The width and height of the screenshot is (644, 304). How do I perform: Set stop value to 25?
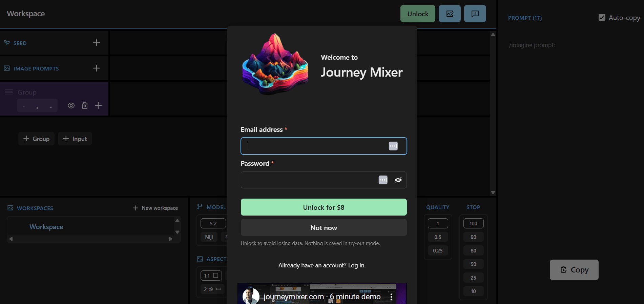[473, 278]
